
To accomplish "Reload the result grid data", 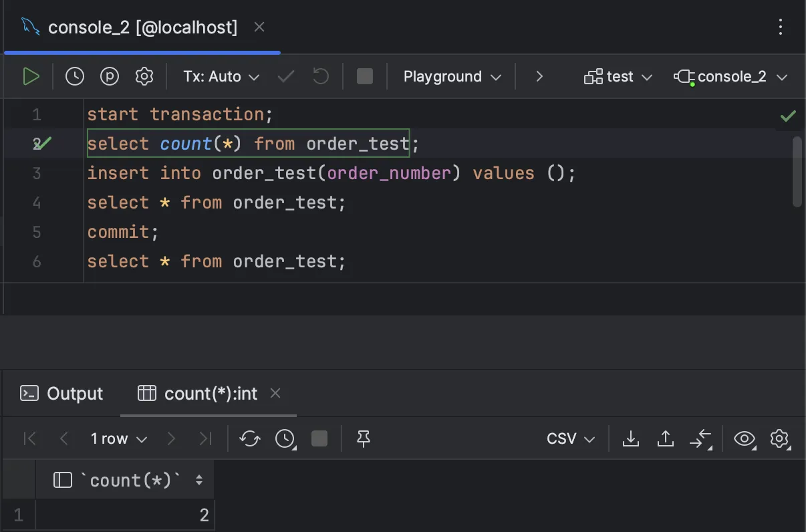I will tap(250, 439).
